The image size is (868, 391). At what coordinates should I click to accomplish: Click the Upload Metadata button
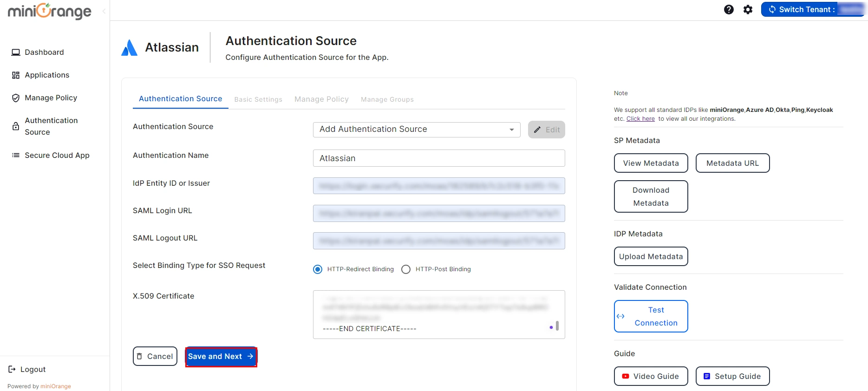[x=651, y=256]
